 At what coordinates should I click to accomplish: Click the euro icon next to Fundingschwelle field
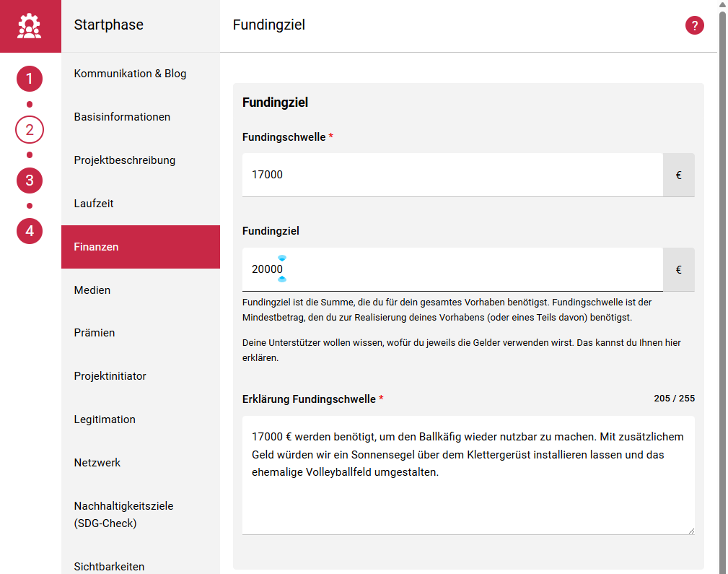click(678, 174)
